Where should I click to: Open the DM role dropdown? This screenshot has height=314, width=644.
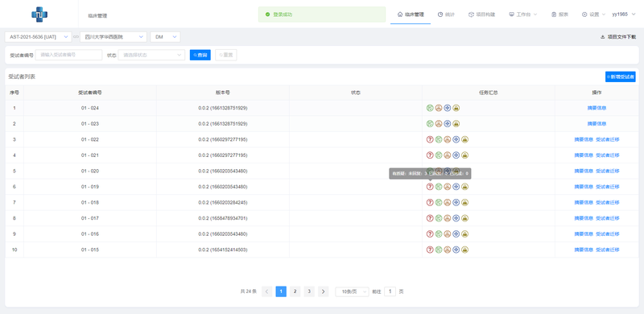(x=165, y=37)
